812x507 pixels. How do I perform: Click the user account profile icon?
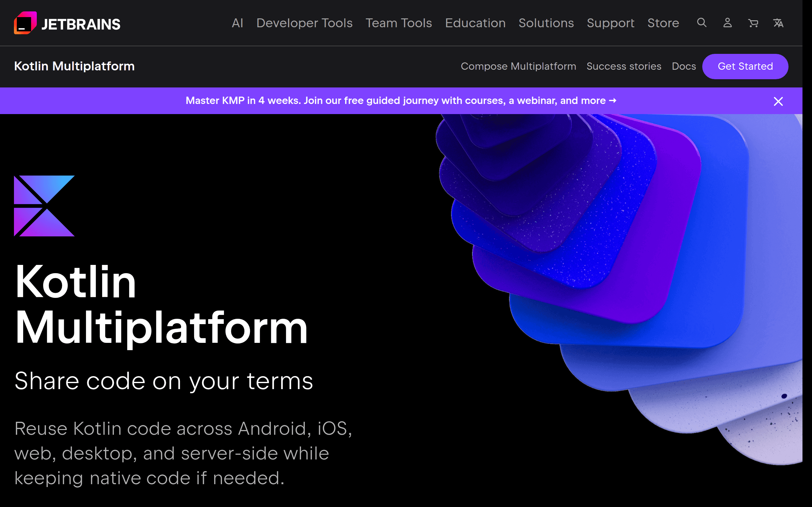coord(727,23)
